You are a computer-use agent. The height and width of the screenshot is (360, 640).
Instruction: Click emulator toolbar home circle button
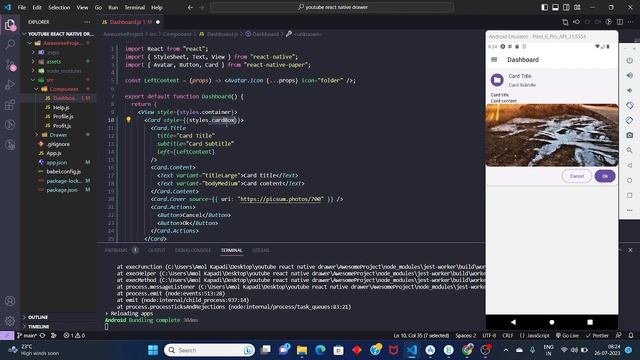coord(629,180)
